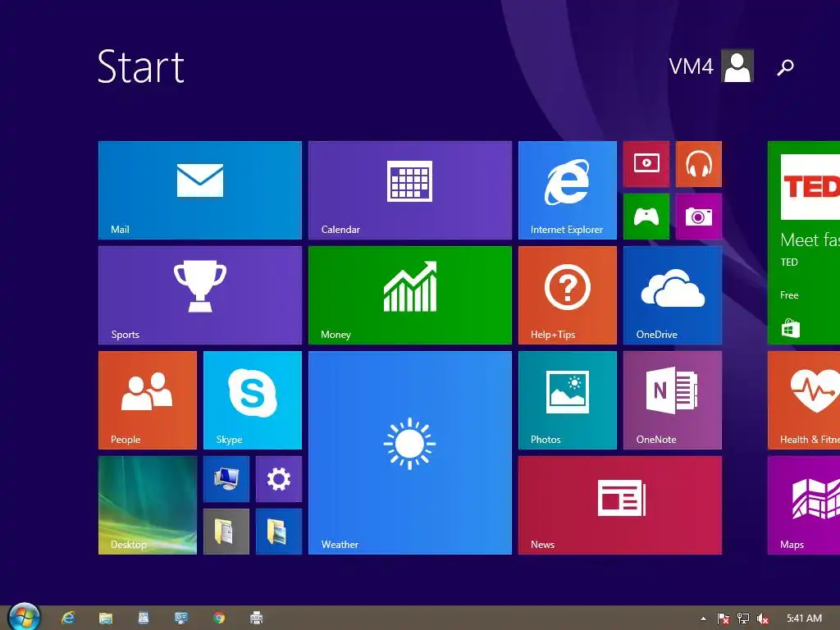The image size is (840, 630).
Task: Open the OneDrive cloud tile
Action: (673, 295)
